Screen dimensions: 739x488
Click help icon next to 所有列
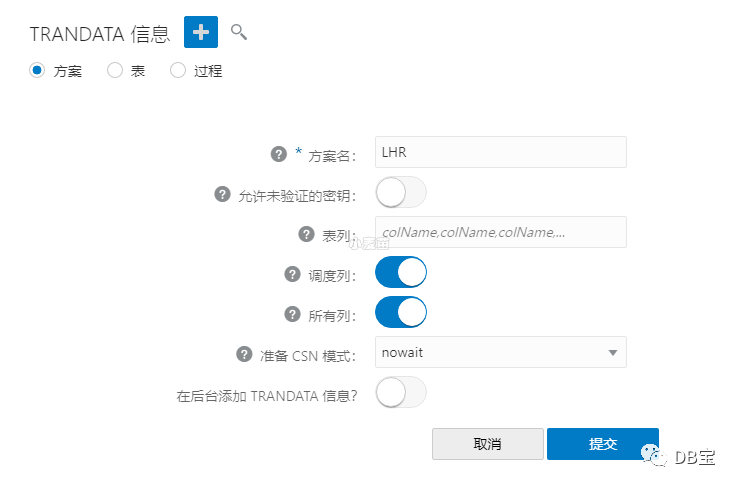[x=293, y=313]
